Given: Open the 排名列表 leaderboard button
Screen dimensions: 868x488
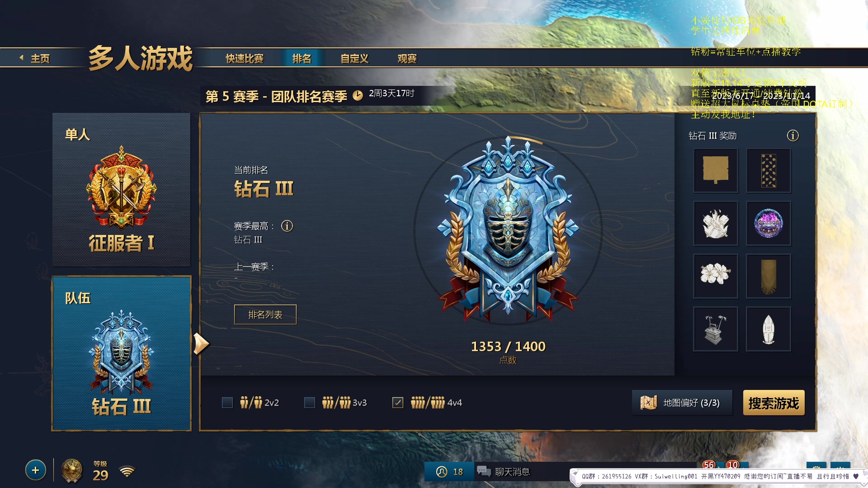Looking at the screenshot, I should pos(265,314).
